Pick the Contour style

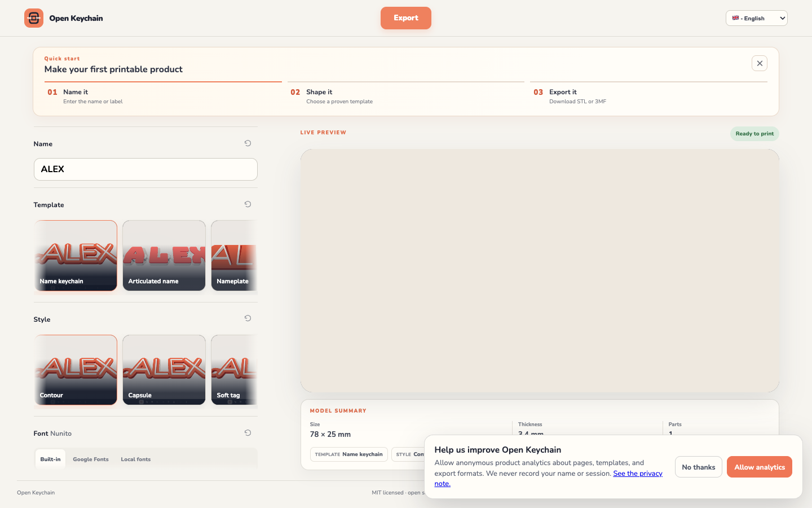coord(76,370)
